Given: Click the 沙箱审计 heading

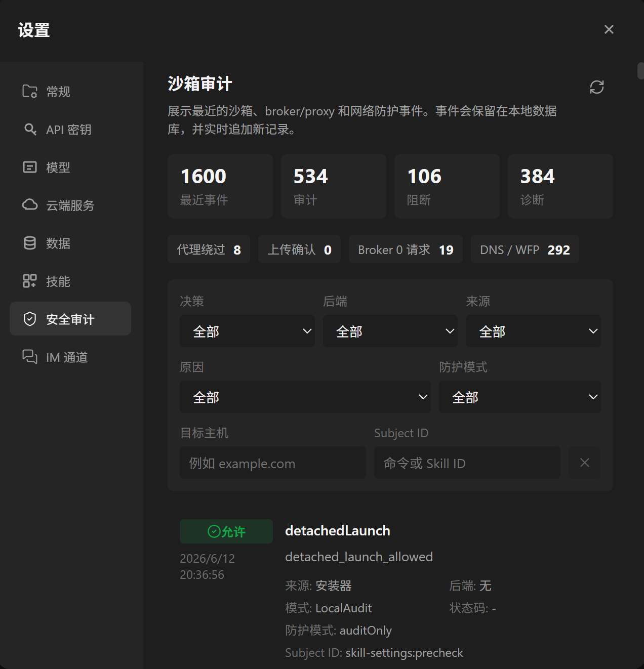Looking at the screenshot, I should 200,83.
